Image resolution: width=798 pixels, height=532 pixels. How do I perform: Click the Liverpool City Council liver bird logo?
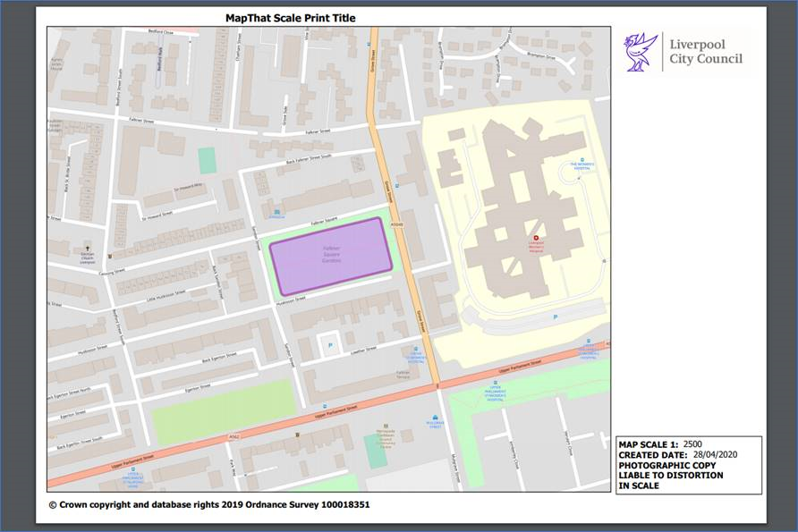tap(641, 52)
